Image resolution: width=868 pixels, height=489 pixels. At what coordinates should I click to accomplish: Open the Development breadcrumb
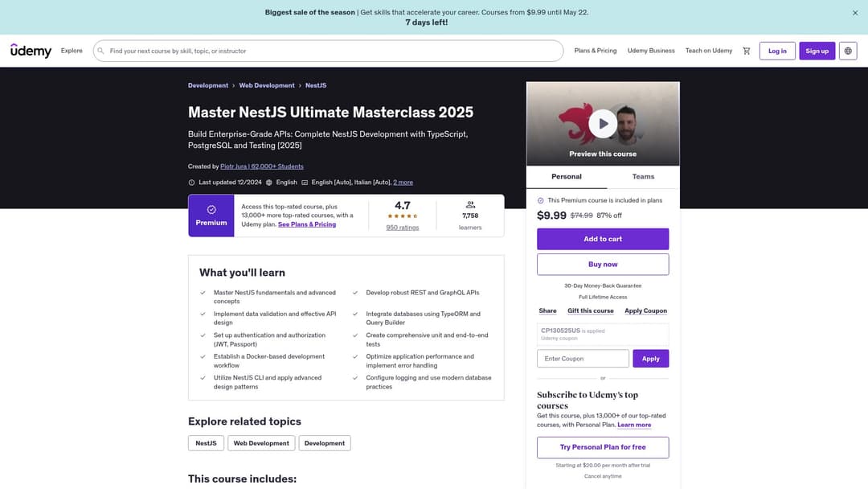point(208,86)
